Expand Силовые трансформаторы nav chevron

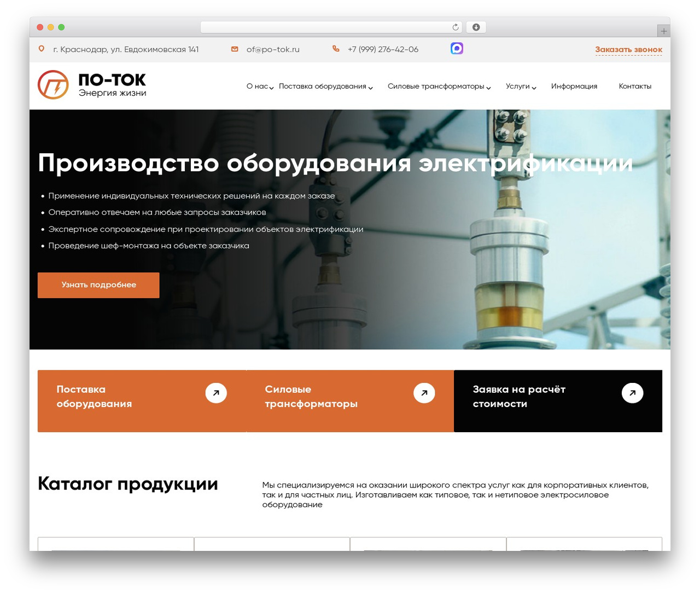(x=489, y=88)
